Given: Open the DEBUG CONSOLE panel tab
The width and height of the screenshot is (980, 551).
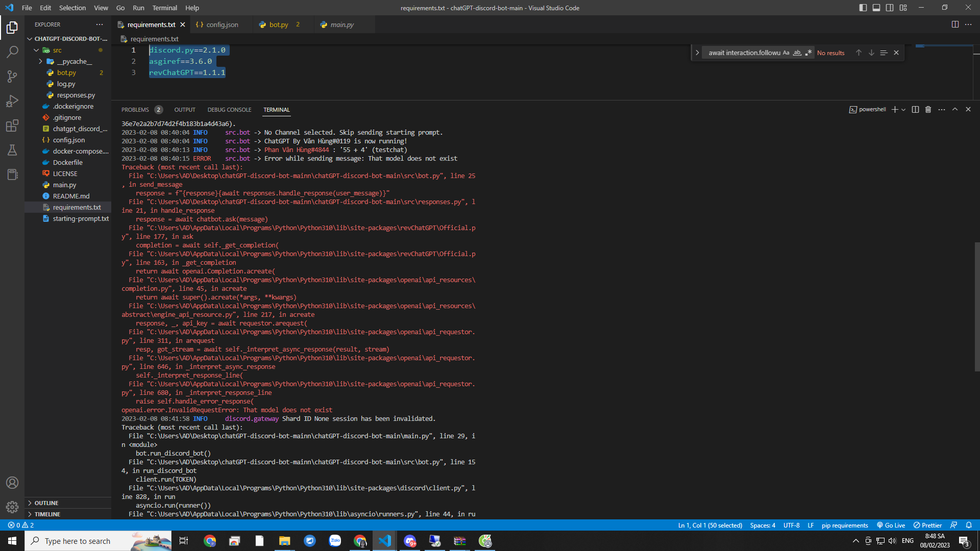Looking at the screenshot, I should (229, 109).
